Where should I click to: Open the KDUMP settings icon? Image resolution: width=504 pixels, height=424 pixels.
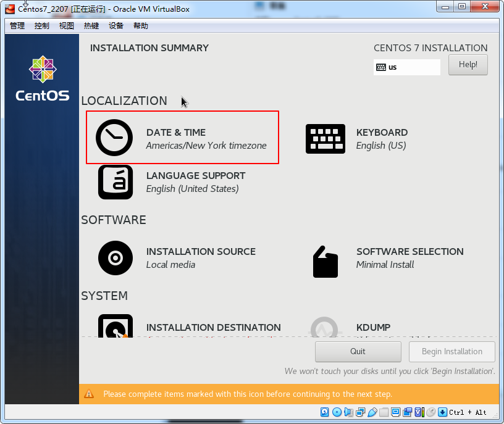[x=325, y=328]
